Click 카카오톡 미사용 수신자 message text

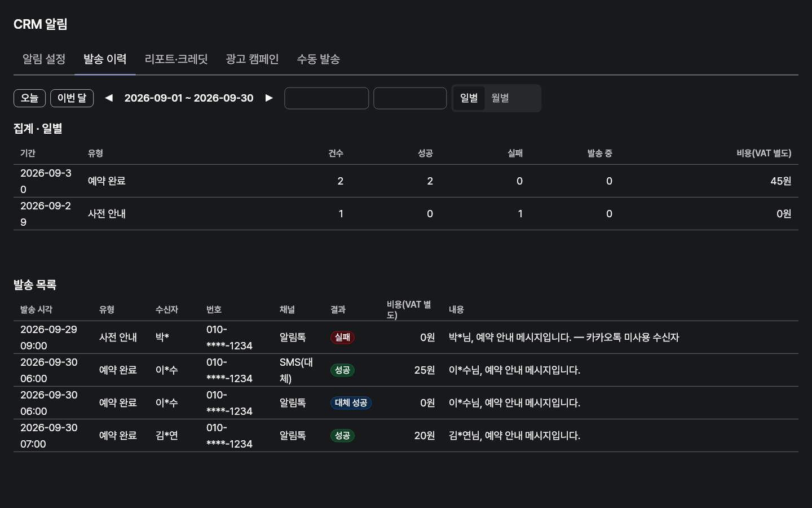click(633, 338)
